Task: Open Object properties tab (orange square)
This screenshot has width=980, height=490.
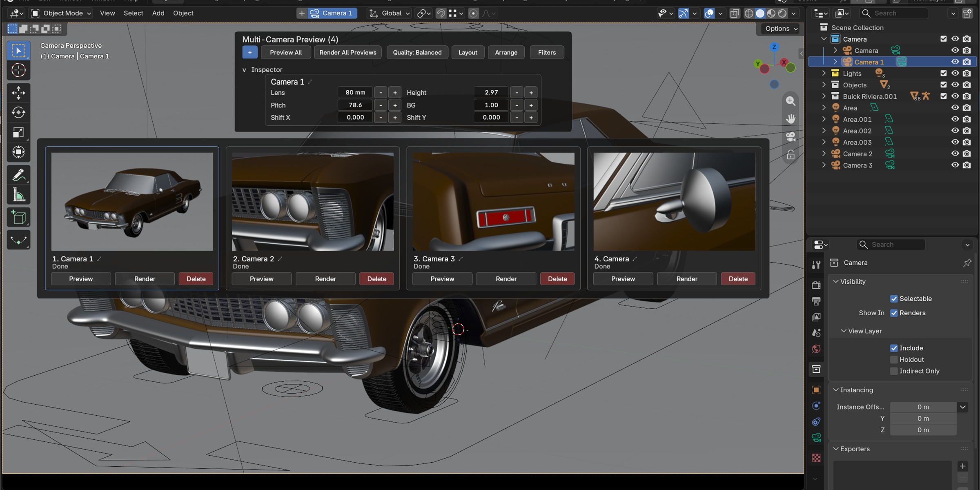Action: click(x=816, y=390)
